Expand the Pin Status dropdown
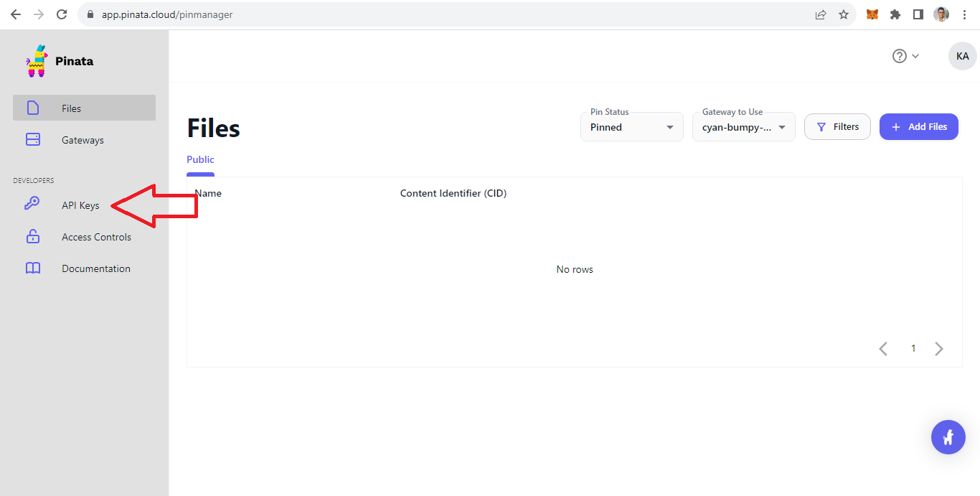 (631, 127)
